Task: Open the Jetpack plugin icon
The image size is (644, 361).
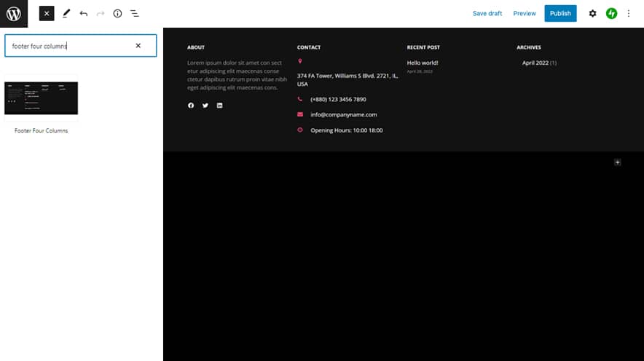Action: tap(611, 14)
